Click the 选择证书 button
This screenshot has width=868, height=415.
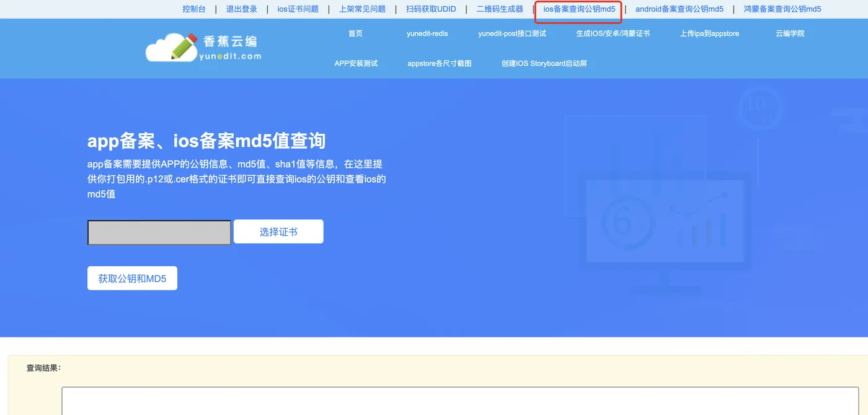click(278, 232)
